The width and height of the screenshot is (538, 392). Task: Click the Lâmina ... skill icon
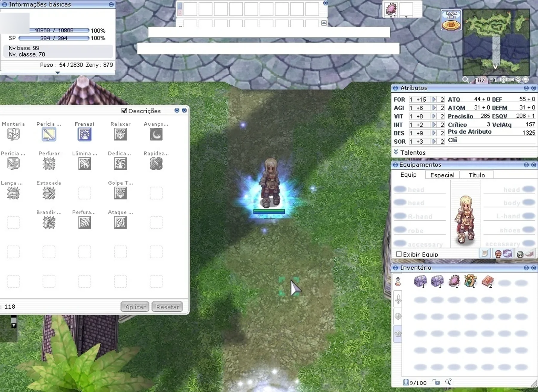pyautogui.click(x=85, y=164)
